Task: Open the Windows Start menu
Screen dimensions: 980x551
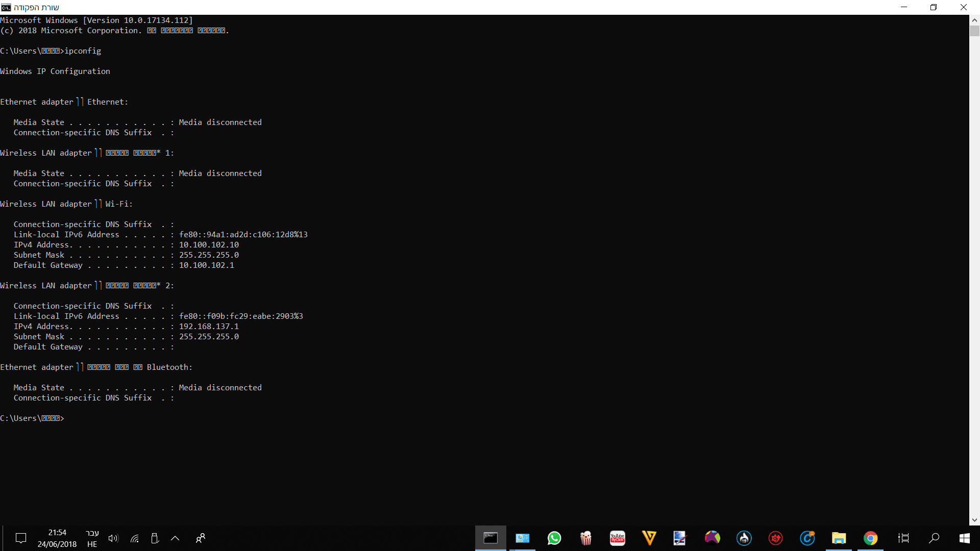Action: pyautogui.click(x=964, y=538)
